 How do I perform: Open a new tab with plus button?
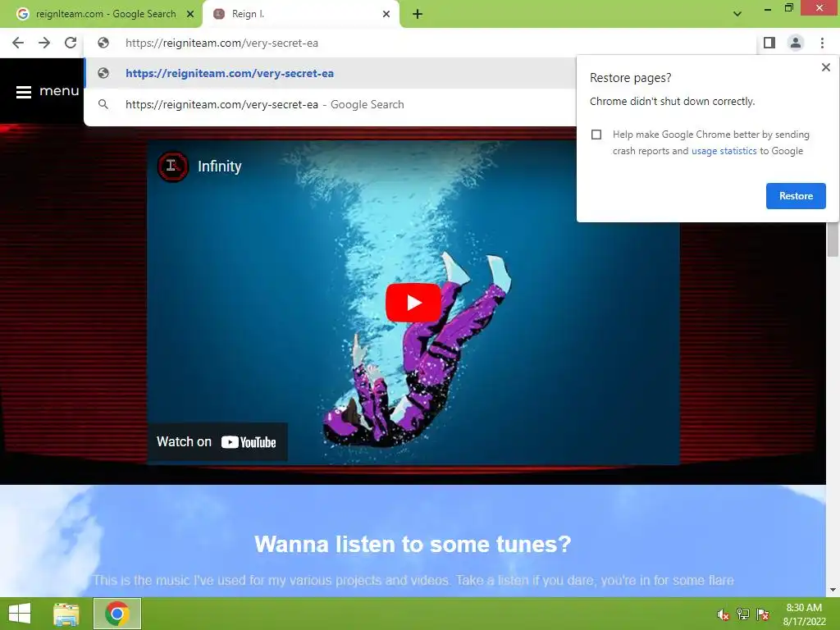tap(418, 15)
